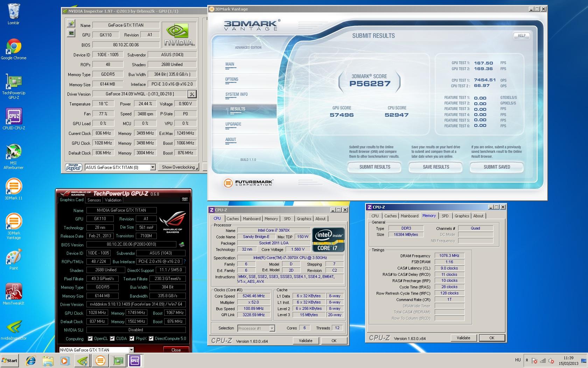Open the Sensors tab in GPU-Z

pos(94,200)
